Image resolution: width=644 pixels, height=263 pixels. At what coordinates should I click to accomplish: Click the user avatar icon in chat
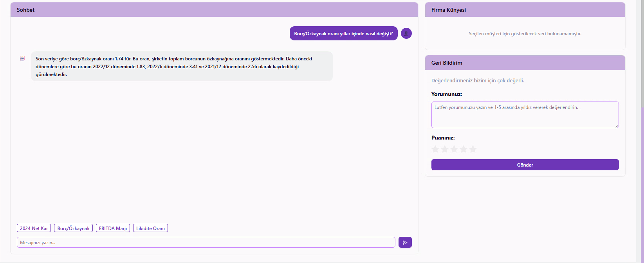tap(406, 34)
